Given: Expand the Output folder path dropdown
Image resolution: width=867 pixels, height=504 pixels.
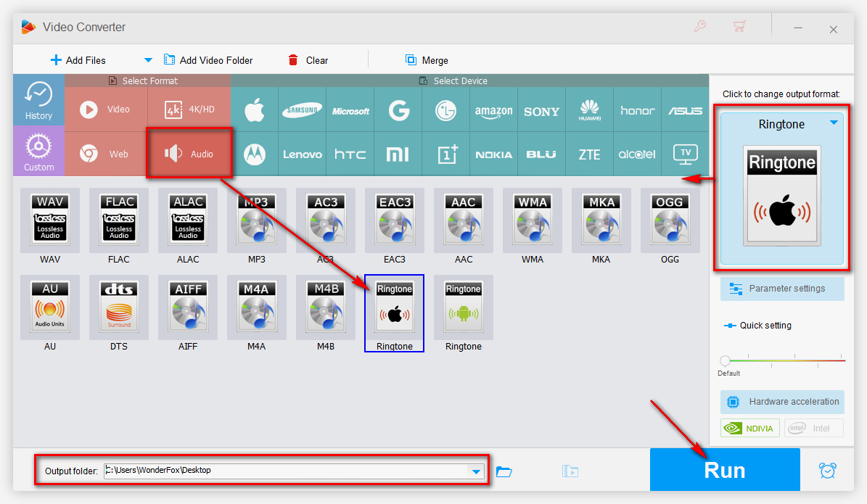Looking at the screenshot, I should point(476,471).
